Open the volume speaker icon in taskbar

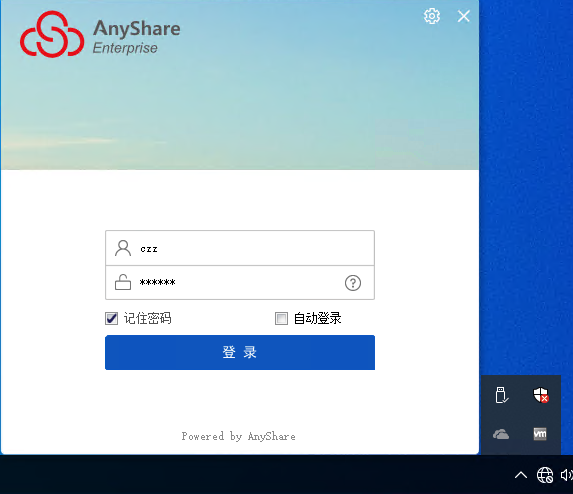point(566,475)
